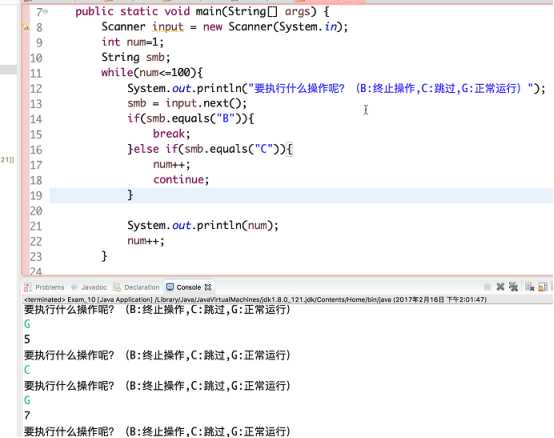
Task: Click the continue; statement on line 18
Action: (181, 179)
